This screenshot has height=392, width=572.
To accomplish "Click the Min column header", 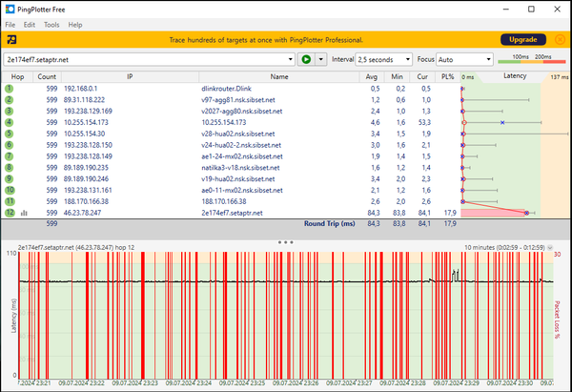I will [397, 76].
